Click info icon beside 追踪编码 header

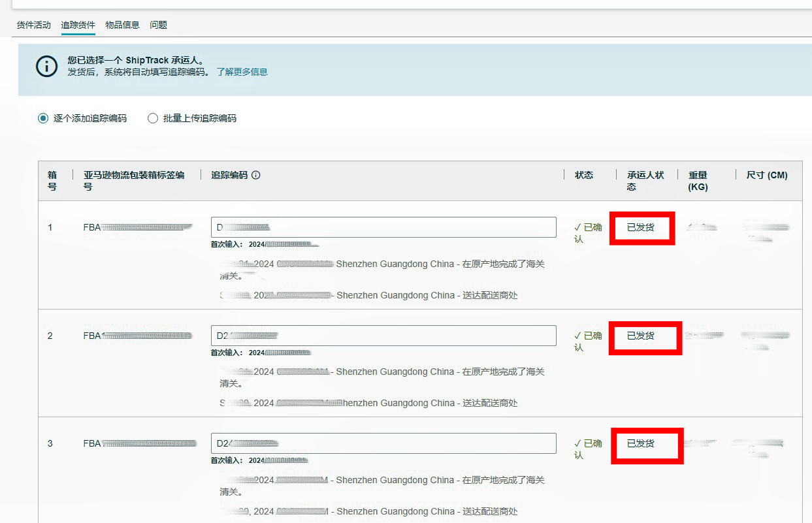pos(256,175)
